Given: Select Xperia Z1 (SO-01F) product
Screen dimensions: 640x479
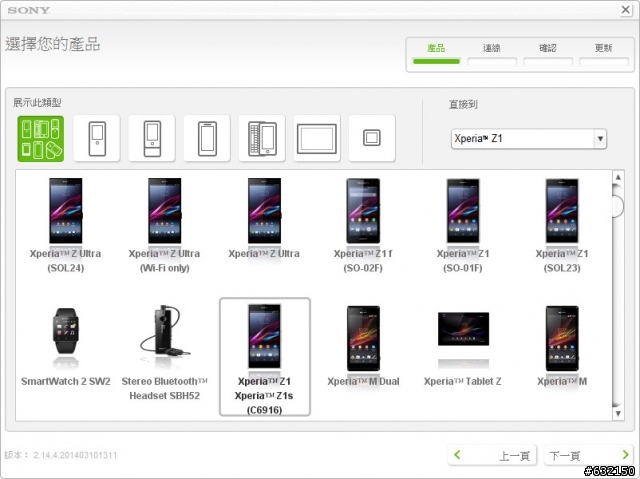Looking at the screenshot, I should pos(463,225).
